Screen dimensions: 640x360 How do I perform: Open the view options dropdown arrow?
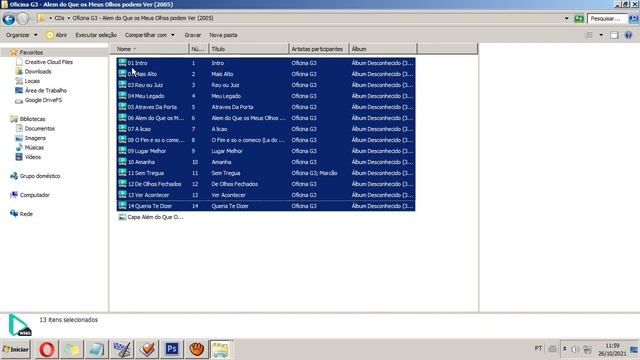tap(601, 35)
